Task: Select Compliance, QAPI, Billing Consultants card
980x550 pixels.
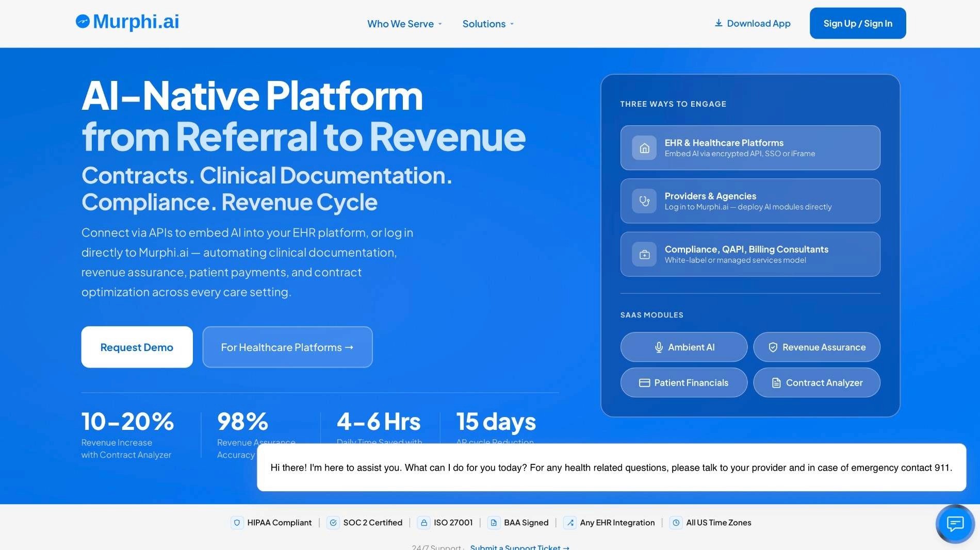Action: click(750, 254)
